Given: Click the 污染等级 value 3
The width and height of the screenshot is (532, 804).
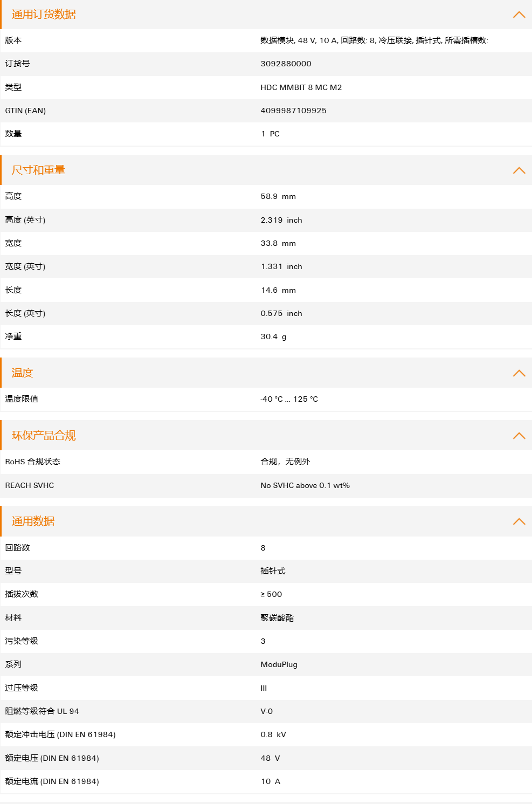Looking at the screenshot, I should point(263,641).
